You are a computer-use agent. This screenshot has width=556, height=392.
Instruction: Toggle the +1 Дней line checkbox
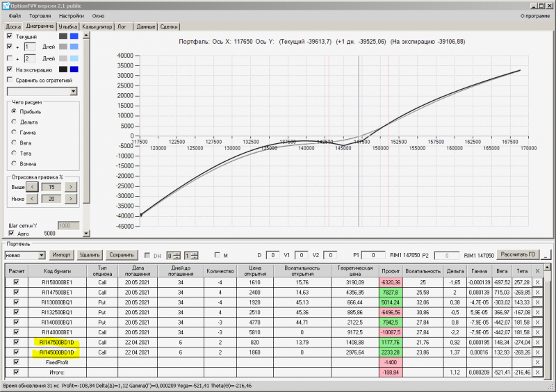pos(10,47)
